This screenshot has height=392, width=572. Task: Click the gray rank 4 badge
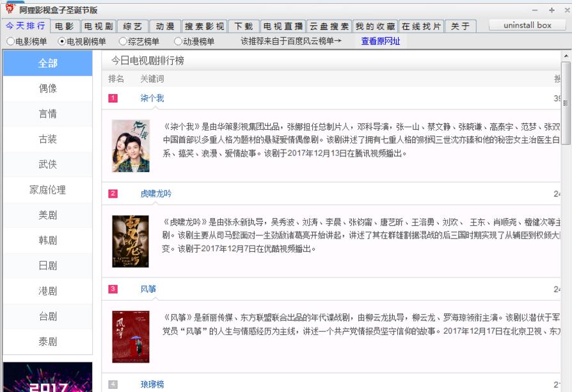[113, 384]
